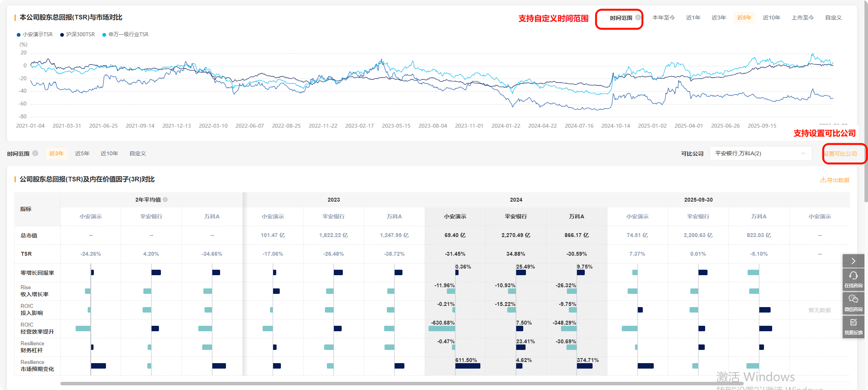Expand the floating sidebar arrow icon

pyautogui.click(x=853, y=261)
